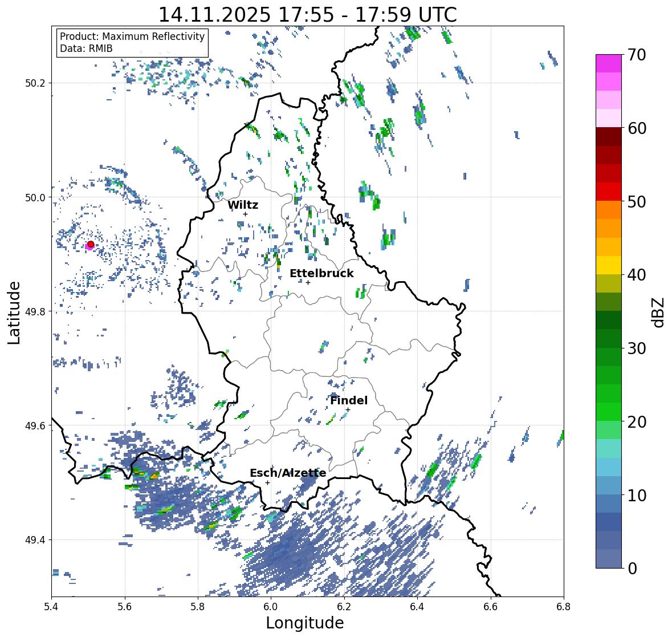Screen dimensions: 672x637
Task: Click the Findel city label
Action: [x=349, y=400]
